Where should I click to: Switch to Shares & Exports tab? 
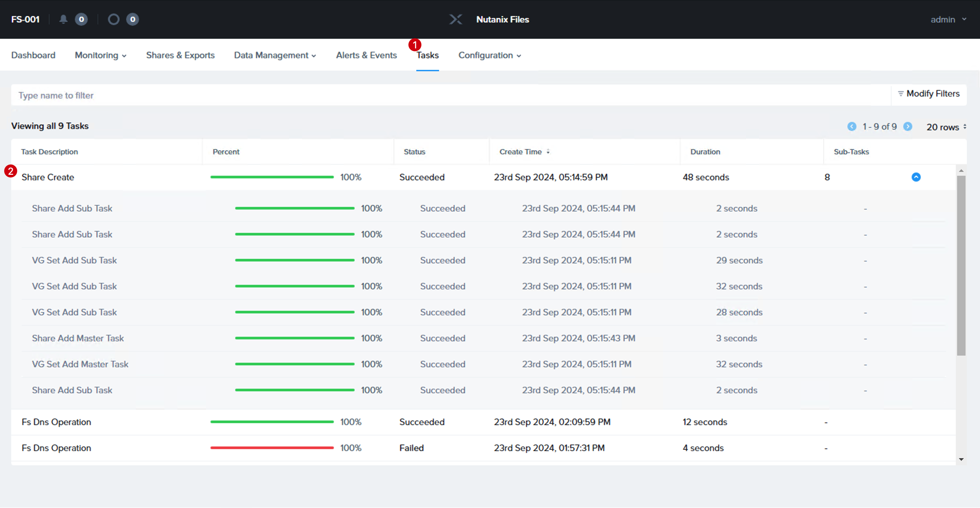pos(180,55)
